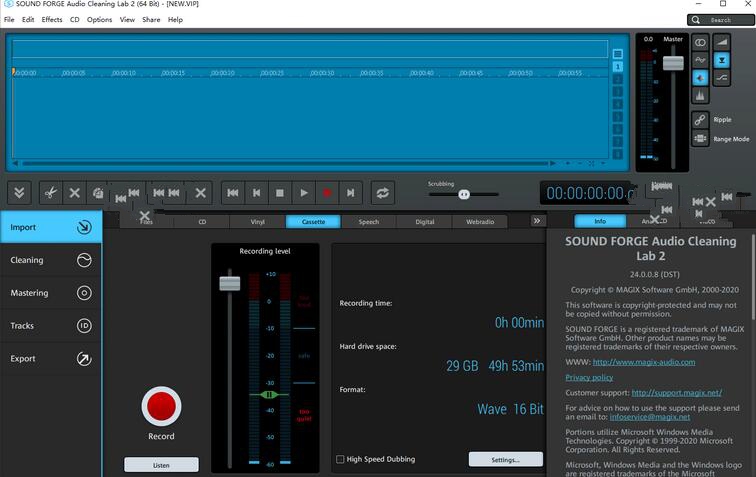
Task: Open the spectrum histogram display icon
Action: (x=700, y=95)
